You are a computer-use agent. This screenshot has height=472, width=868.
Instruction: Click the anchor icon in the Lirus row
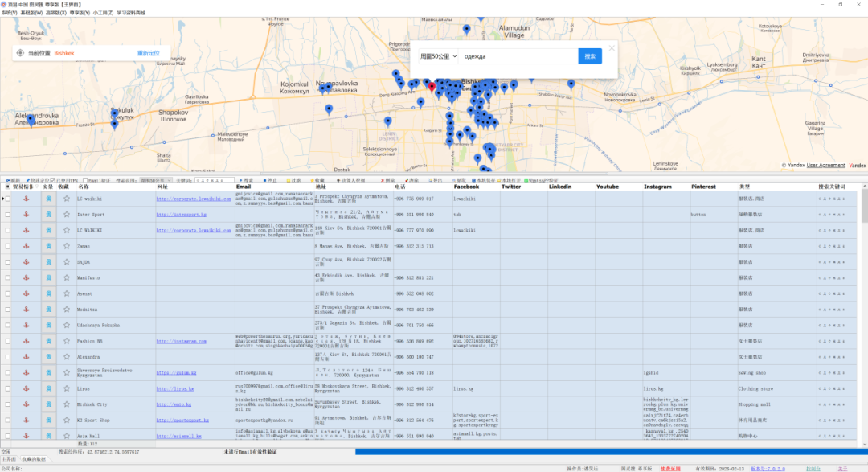coord(26,388)
